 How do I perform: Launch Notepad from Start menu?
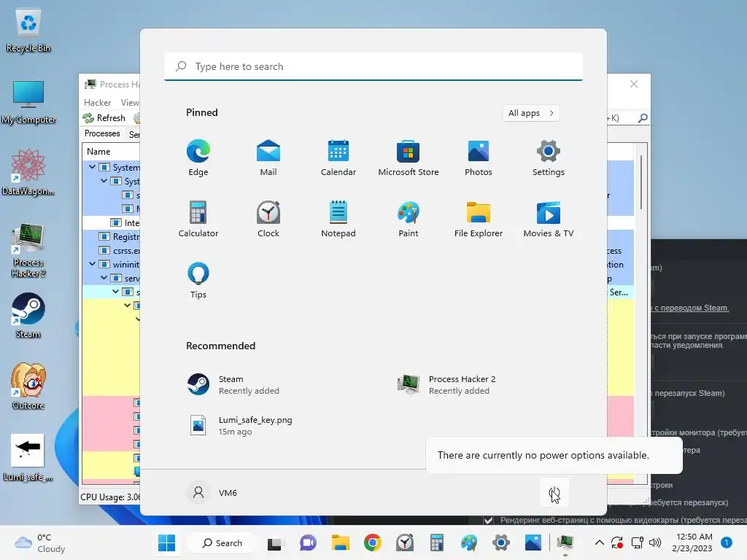coord(338,219)
